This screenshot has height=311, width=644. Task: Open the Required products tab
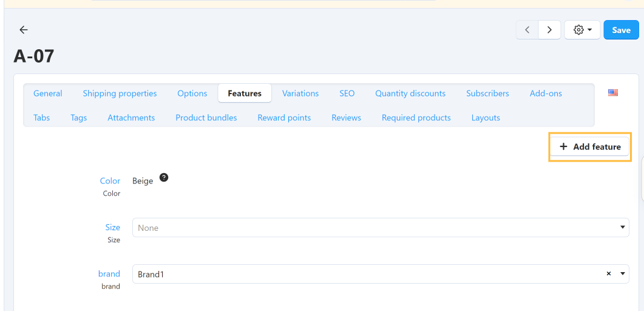(416, 117)
